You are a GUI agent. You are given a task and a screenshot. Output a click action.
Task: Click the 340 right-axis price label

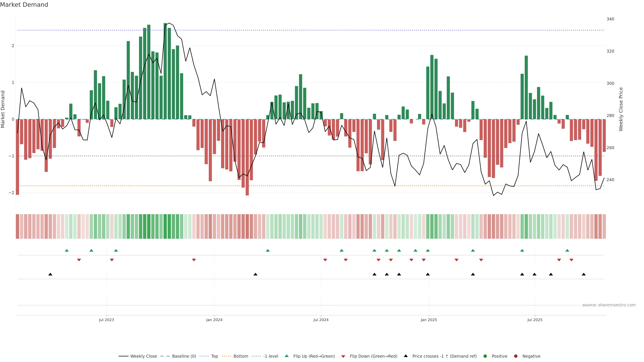[610, 19]
